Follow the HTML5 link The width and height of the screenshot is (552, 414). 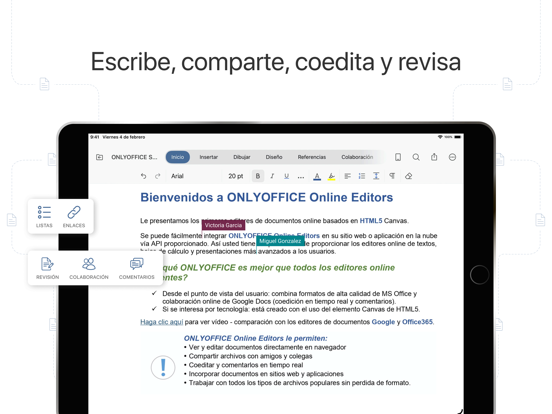(x=371, y=221)
